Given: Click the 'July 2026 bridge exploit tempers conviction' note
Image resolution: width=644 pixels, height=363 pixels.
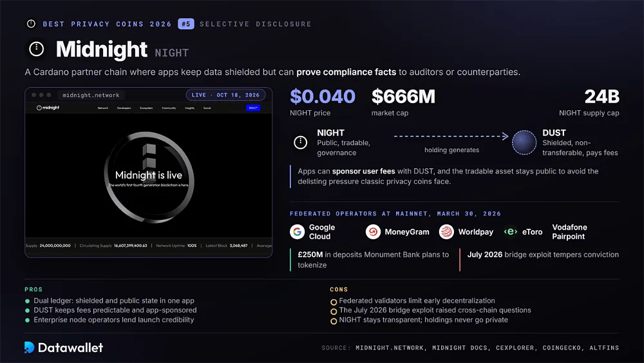Looking at the screenshot, I should pos(543,255).
